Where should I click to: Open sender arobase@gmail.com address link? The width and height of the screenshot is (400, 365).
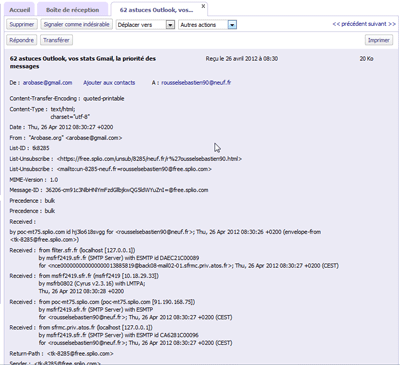pyautogui.click(x=47, y=83)
